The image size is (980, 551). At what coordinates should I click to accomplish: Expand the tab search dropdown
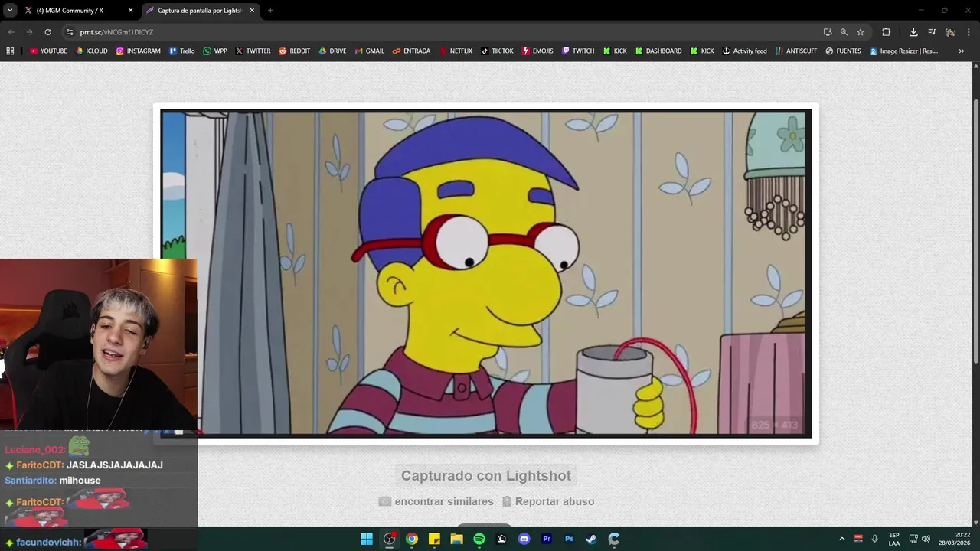10,11
